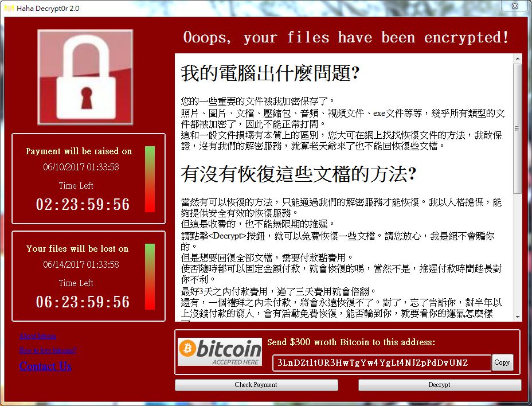Screen dimensions: 532x406
Task: Click the scrollbar up arrow in message pane
Action: click(x=518, y=58)
